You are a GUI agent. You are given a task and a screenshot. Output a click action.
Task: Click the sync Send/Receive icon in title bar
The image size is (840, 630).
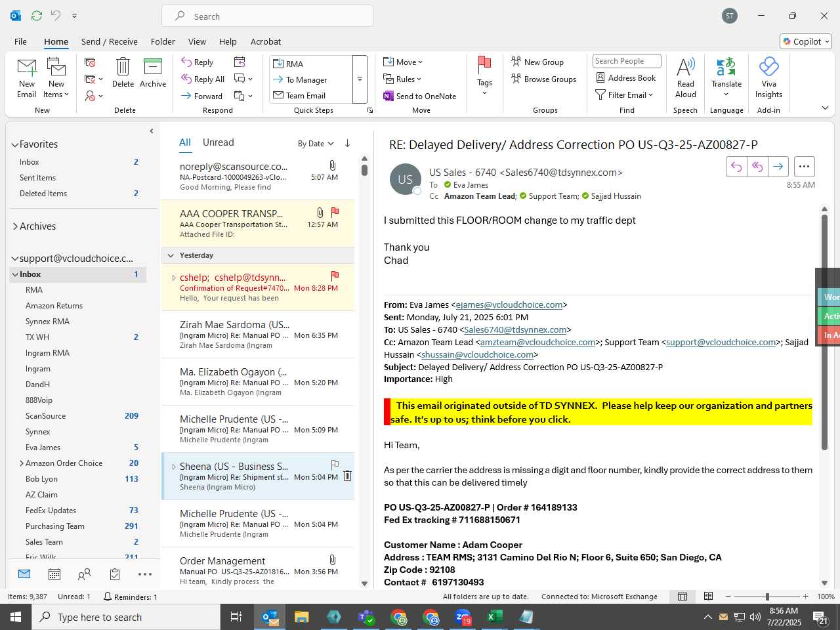[x=37, y=16]
